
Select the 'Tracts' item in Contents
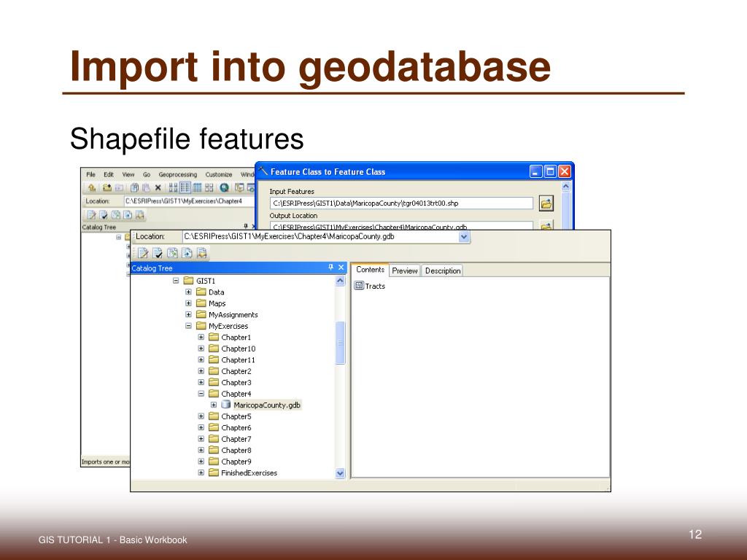tap(375, 286)
